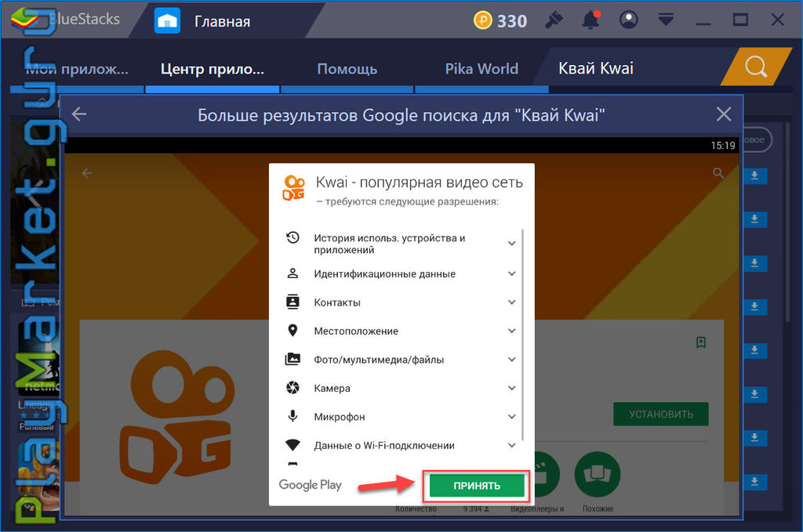Expand История использ. устройства permission

(511, 244)
